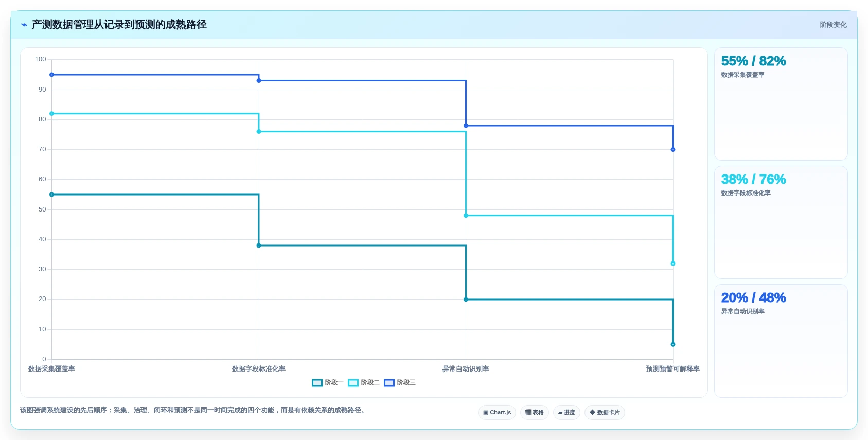The height and width of the screenshot is (440, 868).
Task: Click the 预测预警可解释率 x-axis label
Action: pos(673,369)
